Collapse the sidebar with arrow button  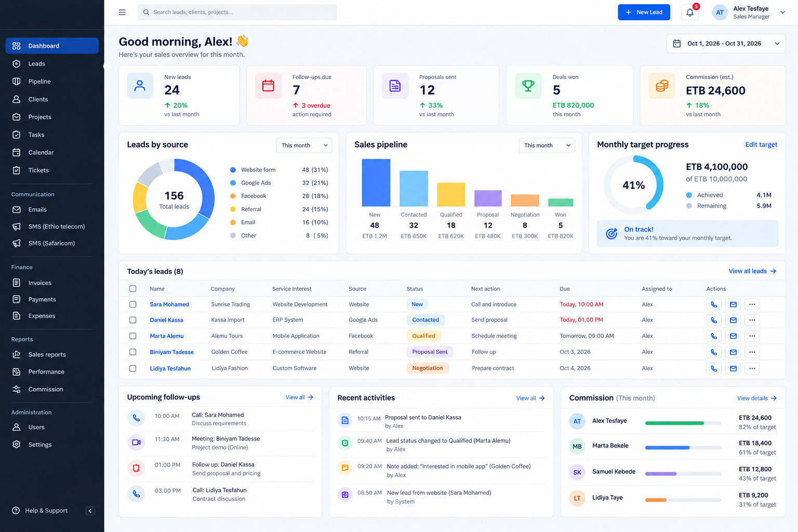(90, 511)
